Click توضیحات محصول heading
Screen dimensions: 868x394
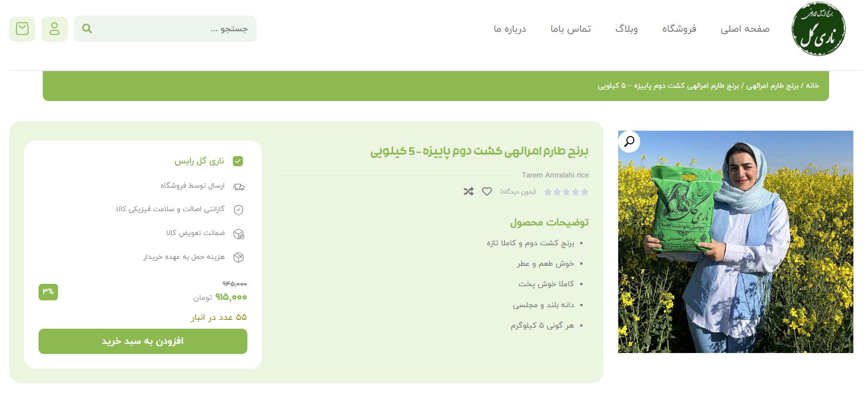(x=549, y=222)
